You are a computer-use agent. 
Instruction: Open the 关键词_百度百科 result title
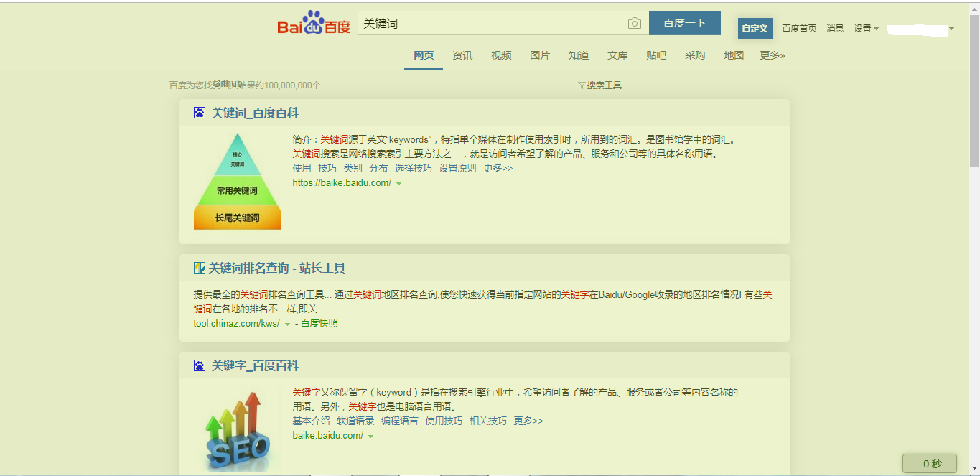(255, 113)
